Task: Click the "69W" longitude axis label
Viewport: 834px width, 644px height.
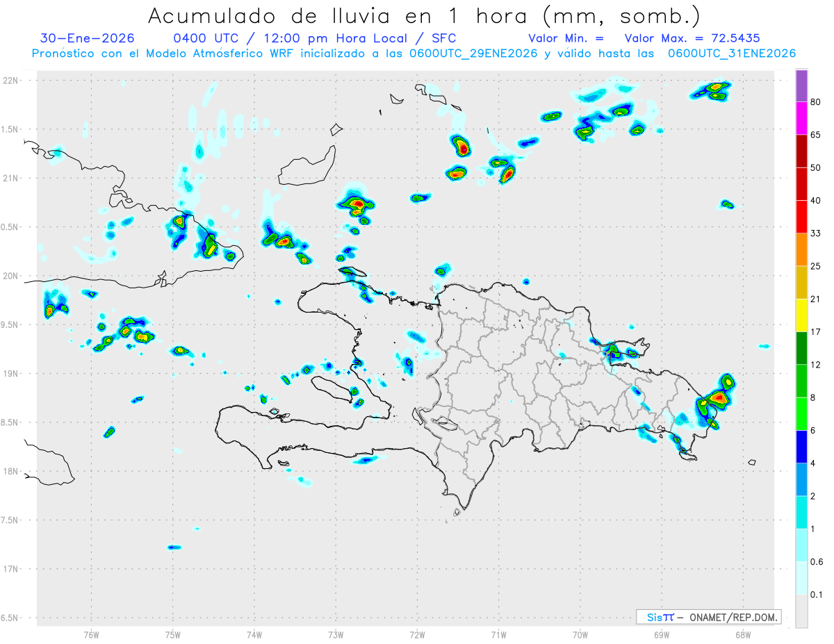Action: pyautogui.click(x=662, y=634)
